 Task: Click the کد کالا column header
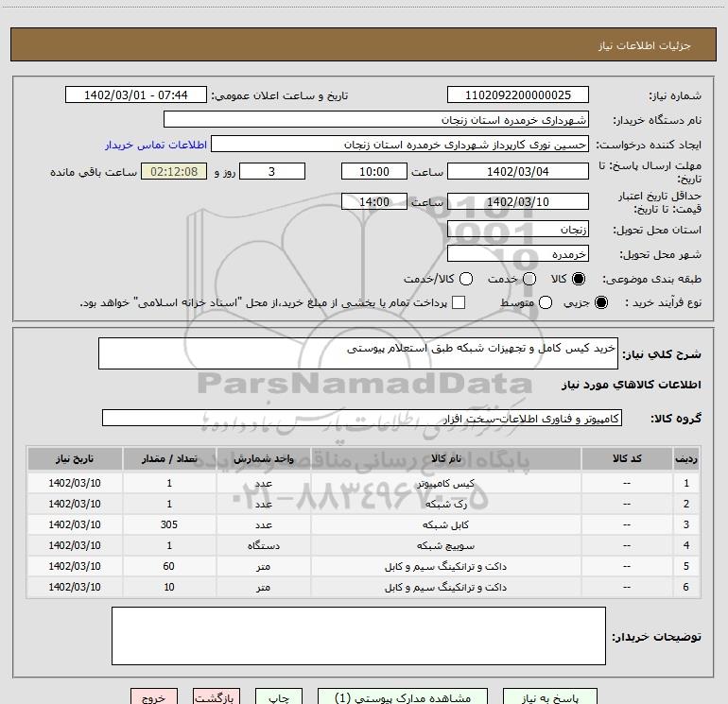(627, 458)
